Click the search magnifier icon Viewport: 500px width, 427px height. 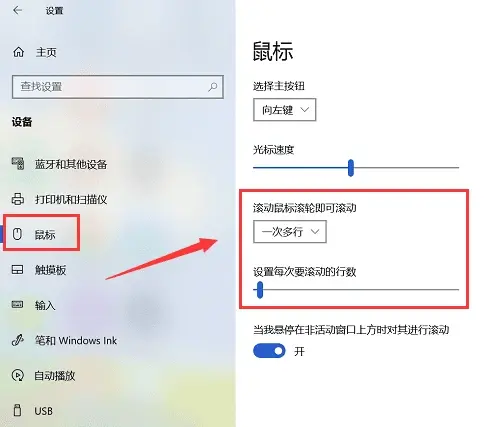click(x=213, y=87)
